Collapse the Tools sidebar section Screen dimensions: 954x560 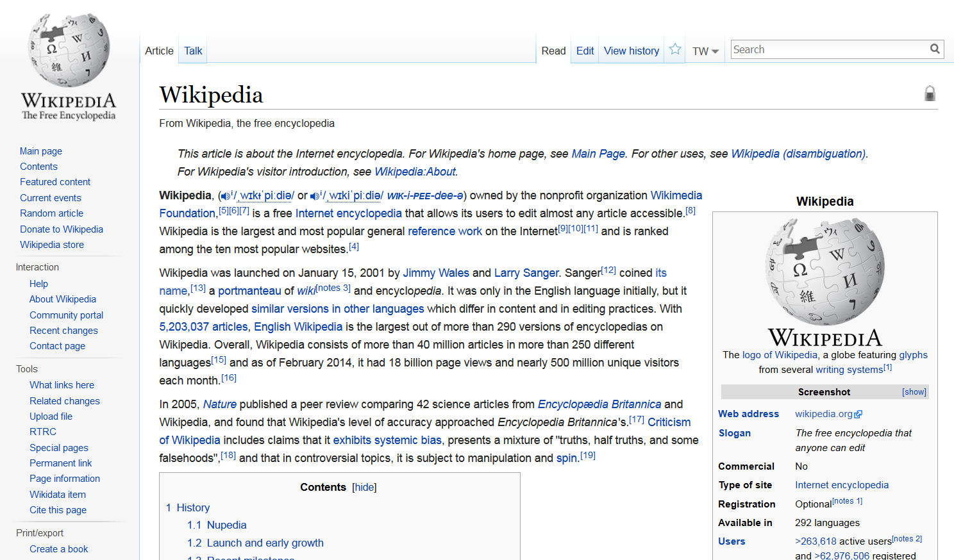pos(27,369)
